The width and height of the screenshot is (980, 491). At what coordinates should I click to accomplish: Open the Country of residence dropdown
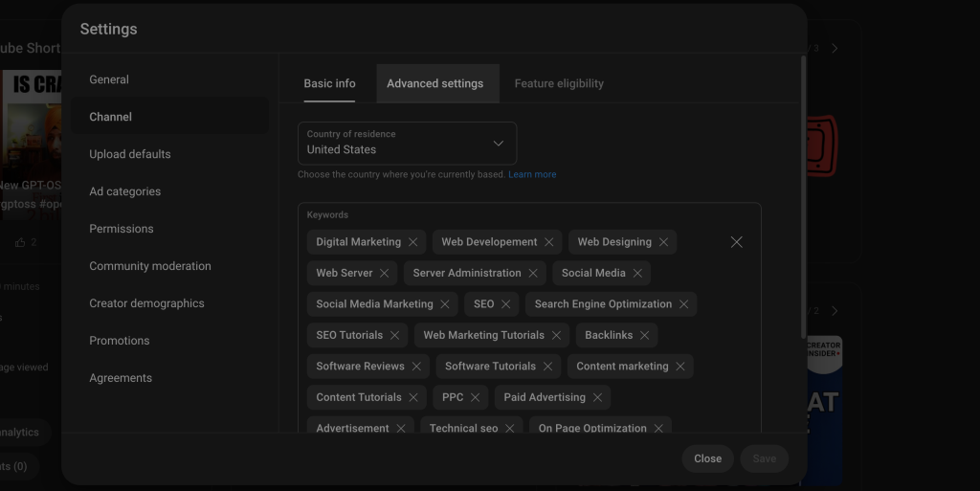point(408,143)
